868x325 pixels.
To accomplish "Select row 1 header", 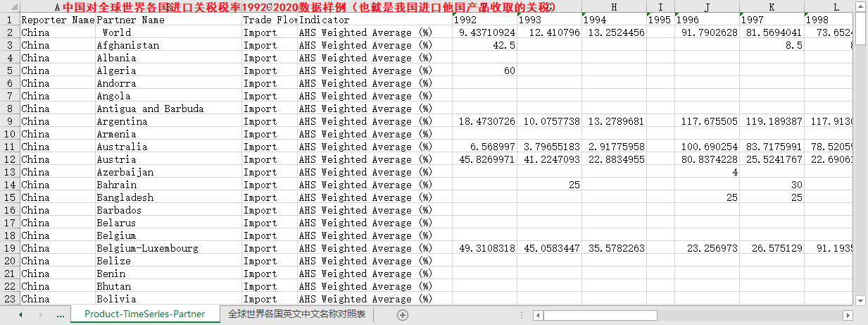I will tap(10, 20).
